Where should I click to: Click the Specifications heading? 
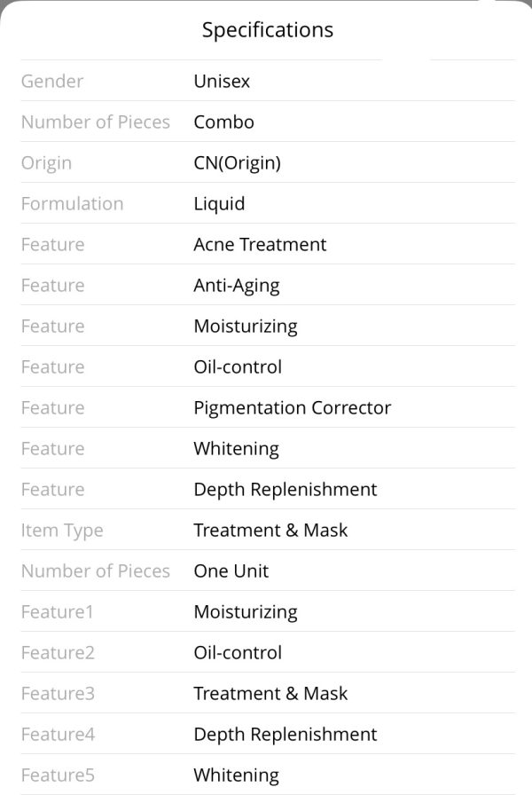point(268,30)
